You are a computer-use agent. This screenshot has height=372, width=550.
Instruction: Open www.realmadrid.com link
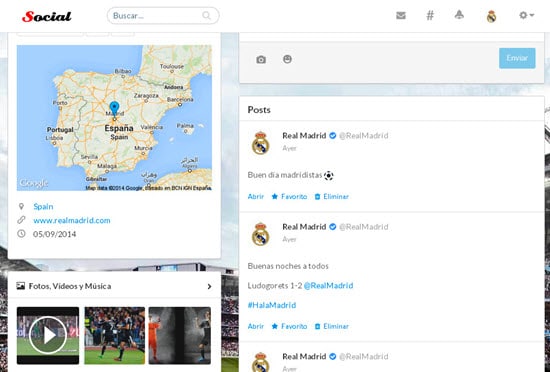[x=72, y=221]
